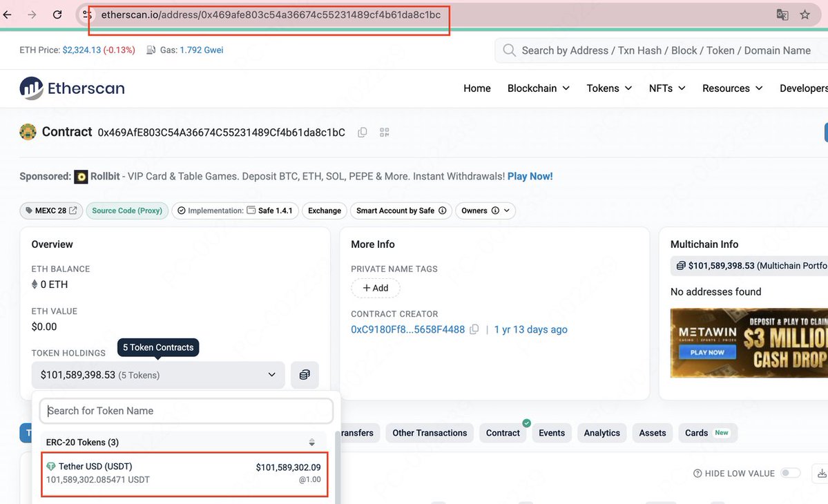
Task: Switch to Assets tab
Action: click(x=652, y=433)
